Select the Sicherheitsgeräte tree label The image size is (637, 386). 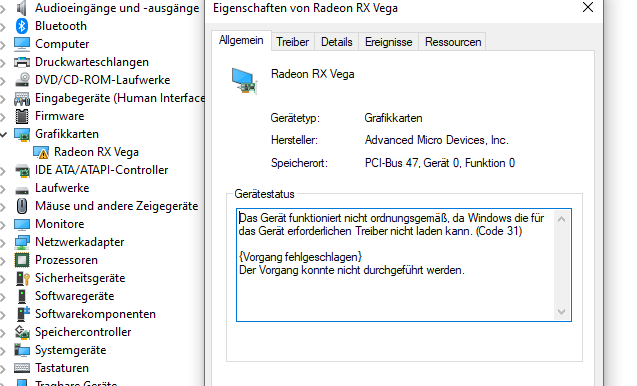click(80, 278)
